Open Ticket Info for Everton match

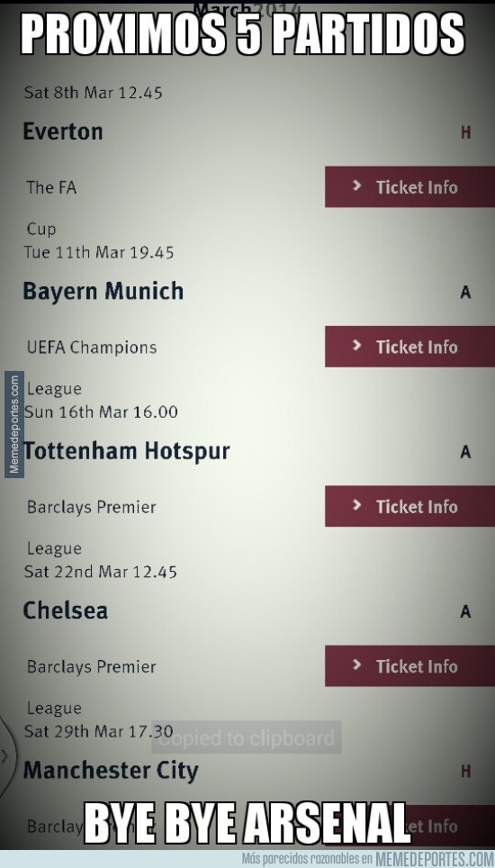click(x=409, y=187)
